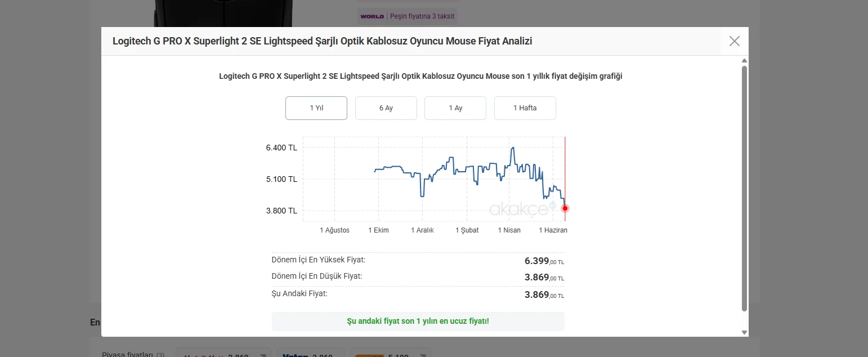Click the red current-price dot on chart

click(x=565, y=208)
